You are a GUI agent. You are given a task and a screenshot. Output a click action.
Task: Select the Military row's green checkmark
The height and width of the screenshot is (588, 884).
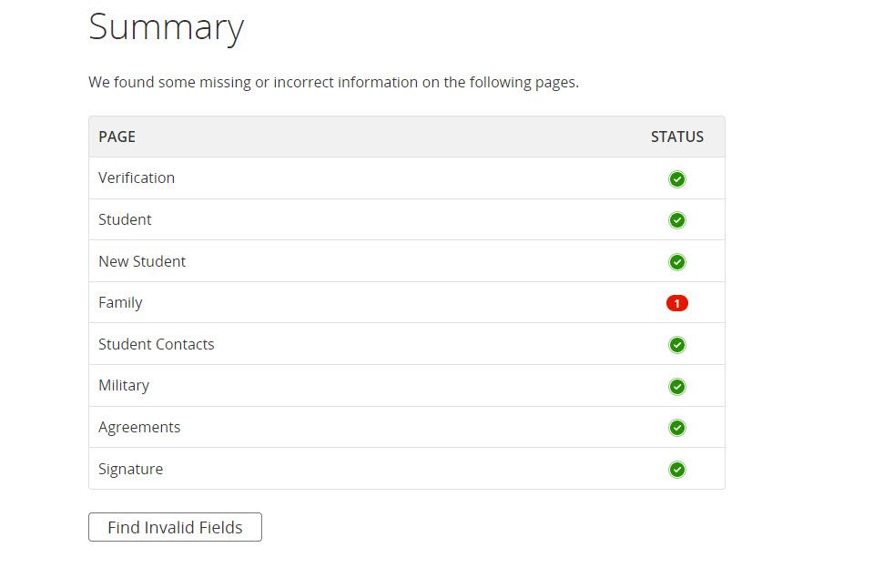click(676, 387)
